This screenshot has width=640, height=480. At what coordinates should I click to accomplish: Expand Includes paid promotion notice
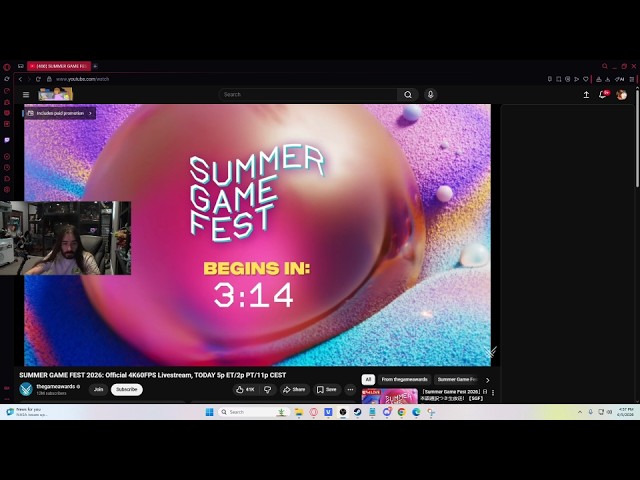(60, 113)
